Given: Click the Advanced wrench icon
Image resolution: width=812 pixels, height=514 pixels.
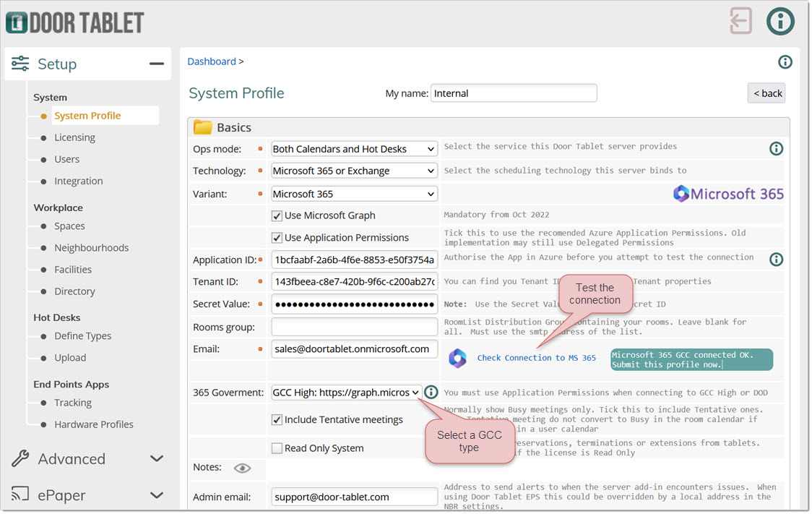Looking at the screenshot, I should (20, 458).
